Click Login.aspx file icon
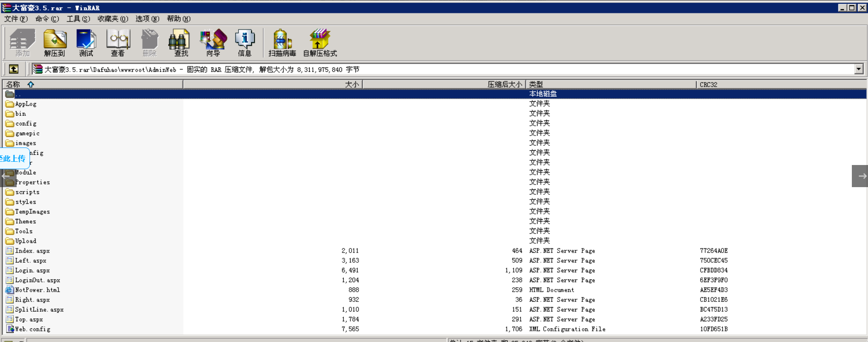 pos(10,270)
